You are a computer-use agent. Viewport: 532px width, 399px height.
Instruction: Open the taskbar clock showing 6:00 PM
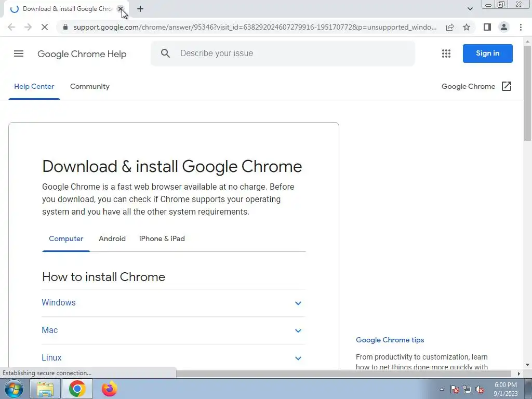point(506,389)
